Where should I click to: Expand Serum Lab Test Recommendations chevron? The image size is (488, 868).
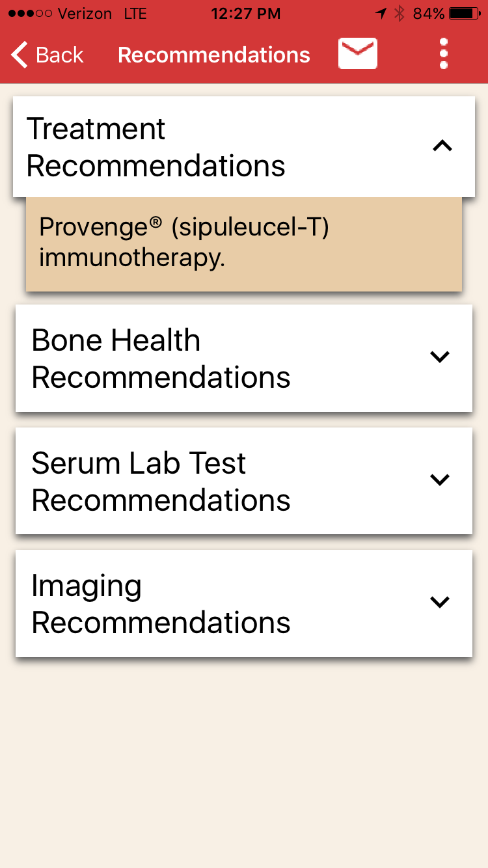[x=441, y=480]
